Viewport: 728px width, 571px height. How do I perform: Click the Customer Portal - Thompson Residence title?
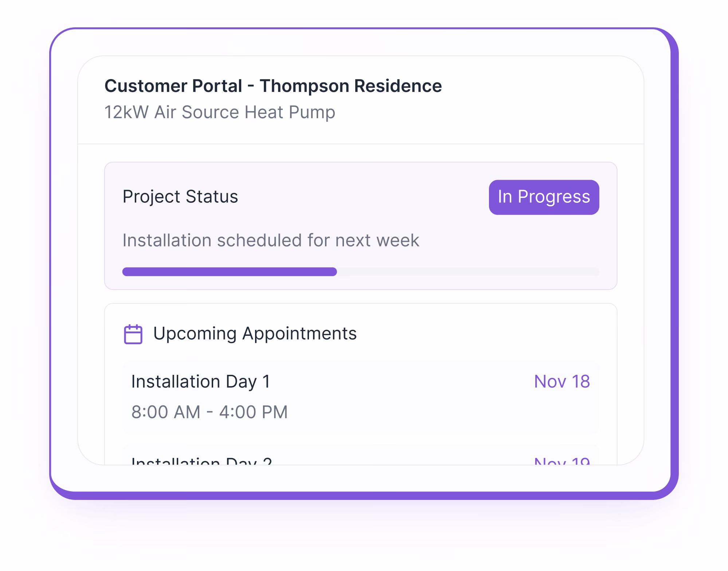273,86
